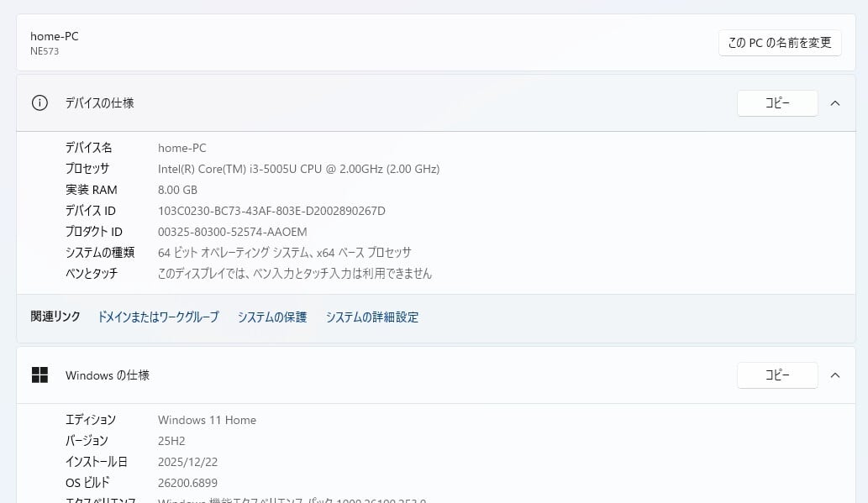Viewport: 868px width, 503px height.
Task: Click the Windows の仕様 header title
Action: [x=108, y=375]
